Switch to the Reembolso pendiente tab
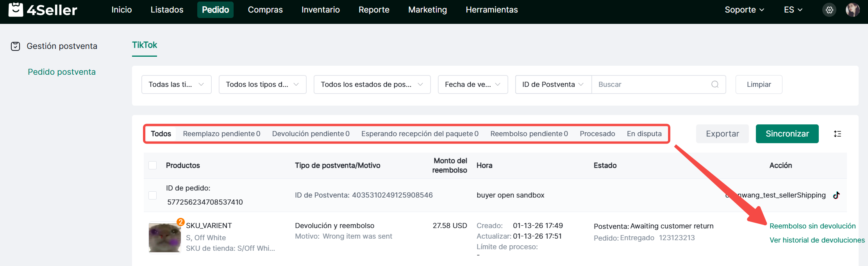The width and height of the screenshot is (868, 266). [x=529, y=134]
